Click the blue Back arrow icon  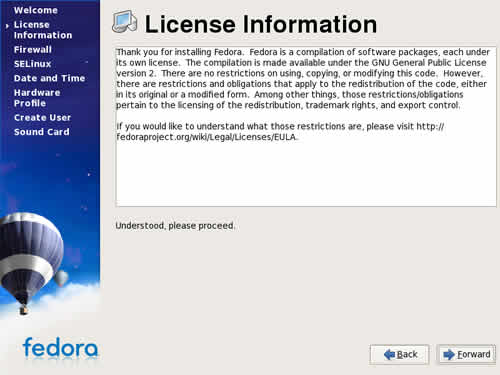coord(389,354)
